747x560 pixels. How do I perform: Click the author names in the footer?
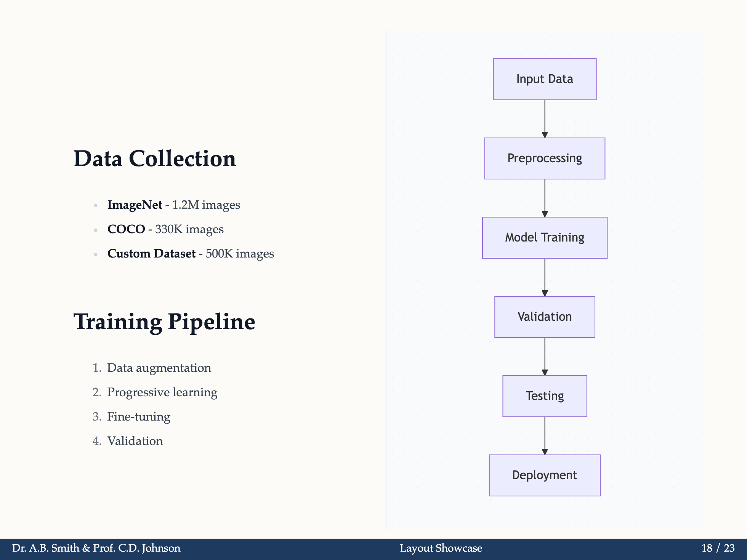[95, 549]
